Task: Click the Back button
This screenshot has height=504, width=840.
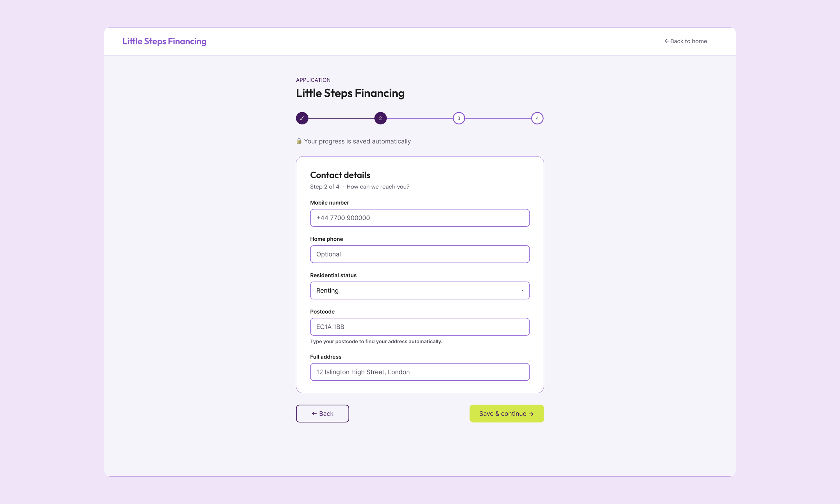Action: [x=322, y=413]
